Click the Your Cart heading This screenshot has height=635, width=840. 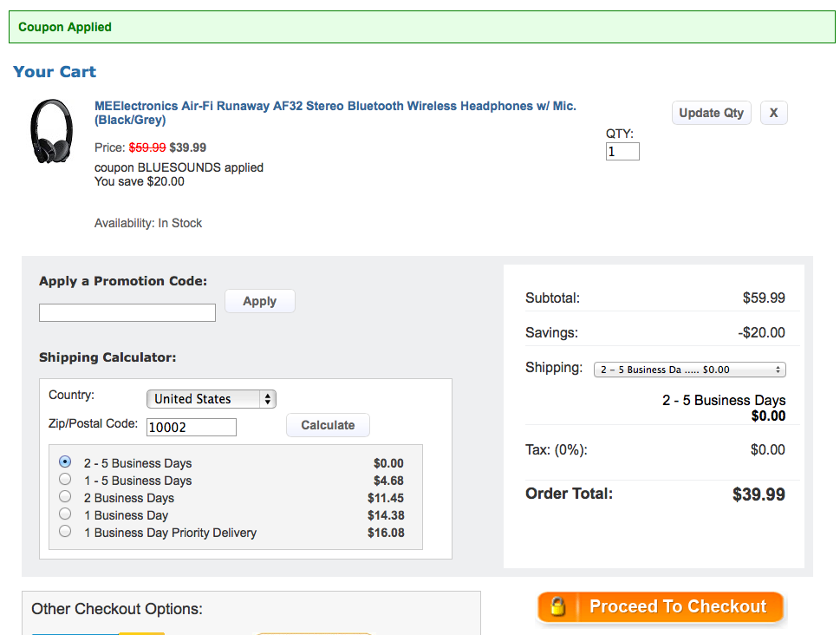point(55,72)
